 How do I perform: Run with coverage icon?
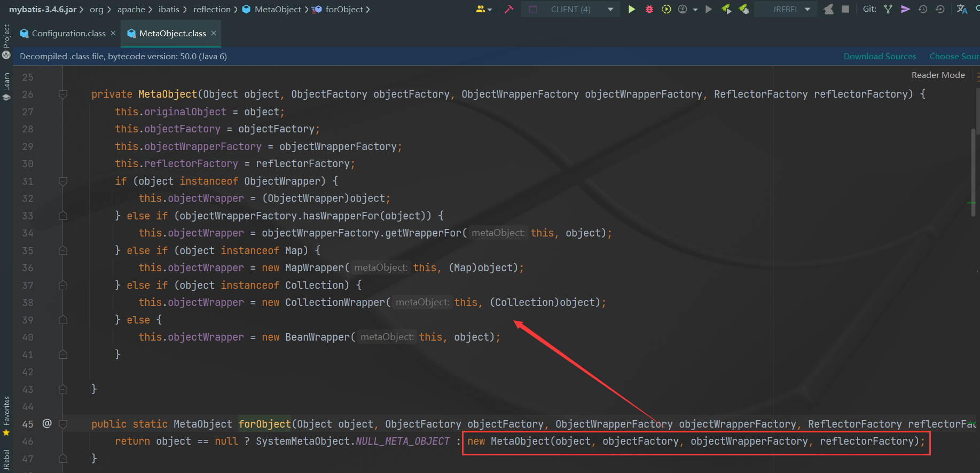pos(667,9)
